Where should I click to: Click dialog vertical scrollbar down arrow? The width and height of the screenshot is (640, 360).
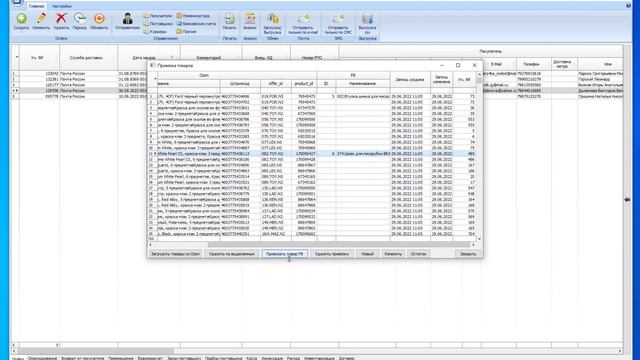coord(479,239)
